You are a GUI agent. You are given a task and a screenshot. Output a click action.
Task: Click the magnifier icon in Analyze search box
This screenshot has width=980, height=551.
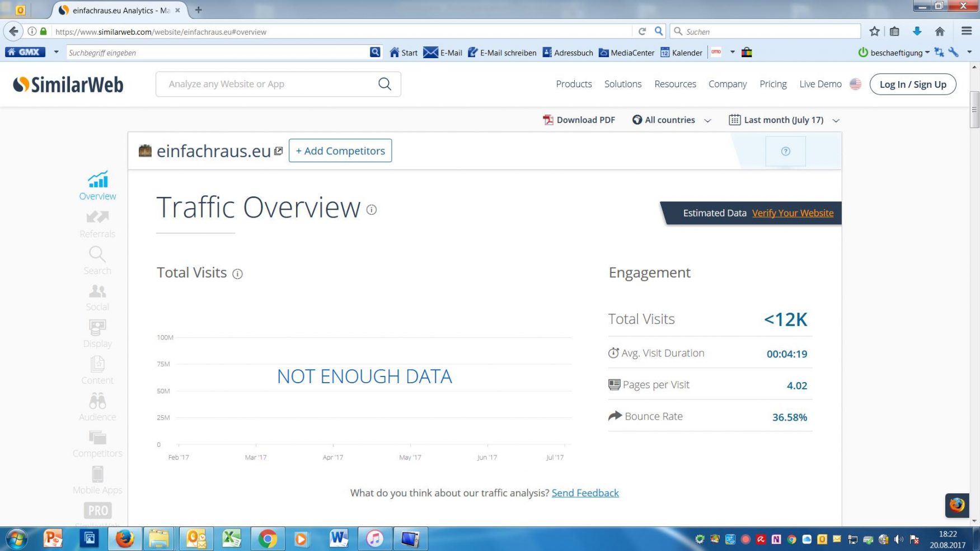click(x=385, y=84)
